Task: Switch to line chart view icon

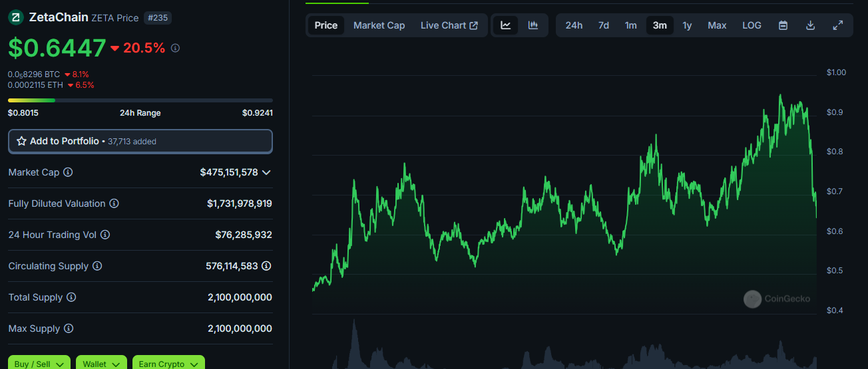Action: point(506,25)
